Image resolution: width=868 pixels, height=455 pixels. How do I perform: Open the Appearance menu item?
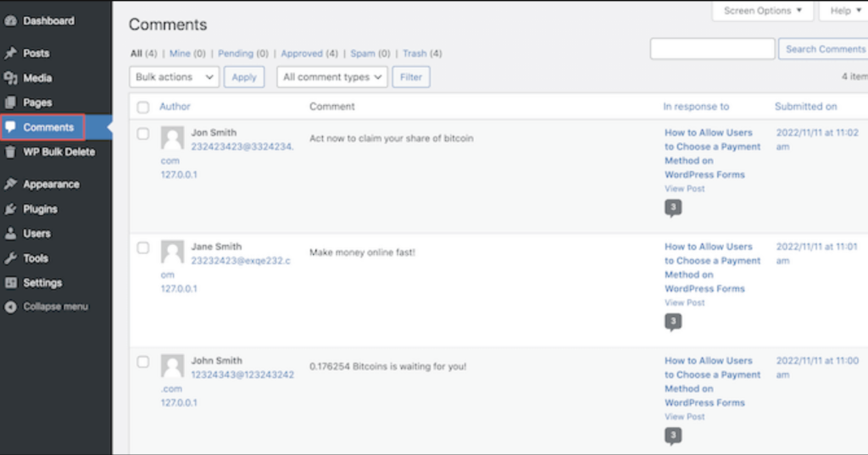coord(51,185)
